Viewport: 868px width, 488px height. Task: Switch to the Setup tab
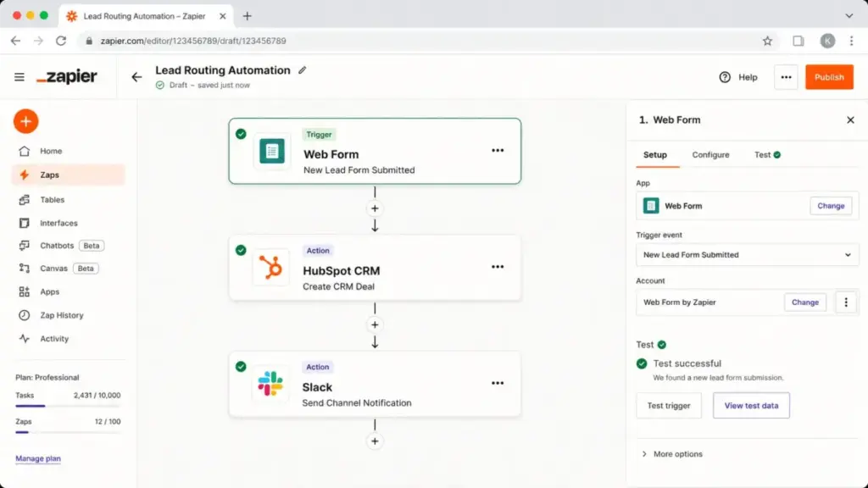[x=655, y=155]
